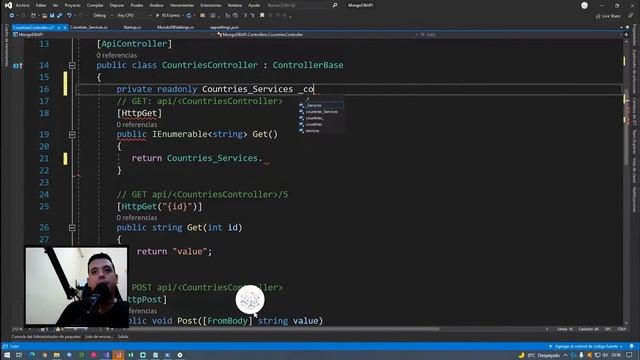The width and height of the screenshot is (640, 360).
Task: Open the Windows notification center icon
Action: [x=629, y=355]
